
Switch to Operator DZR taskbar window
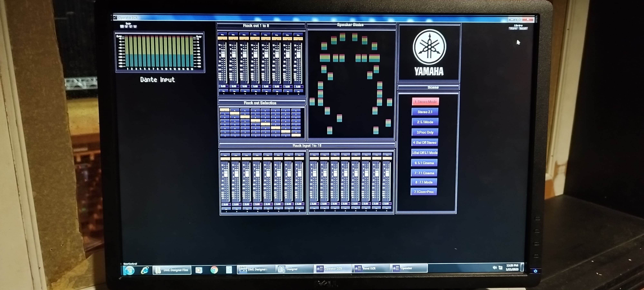click(332, 268)
